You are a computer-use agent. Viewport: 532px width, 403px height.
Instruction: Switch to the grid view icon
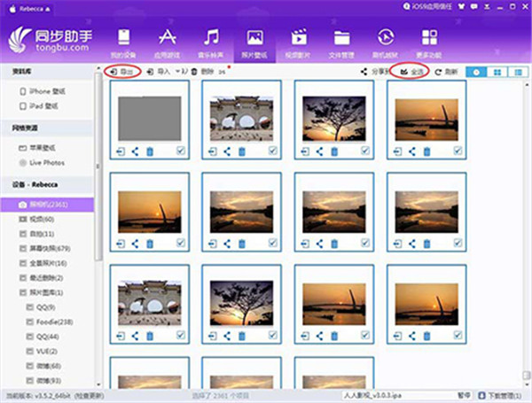[497, 70]
